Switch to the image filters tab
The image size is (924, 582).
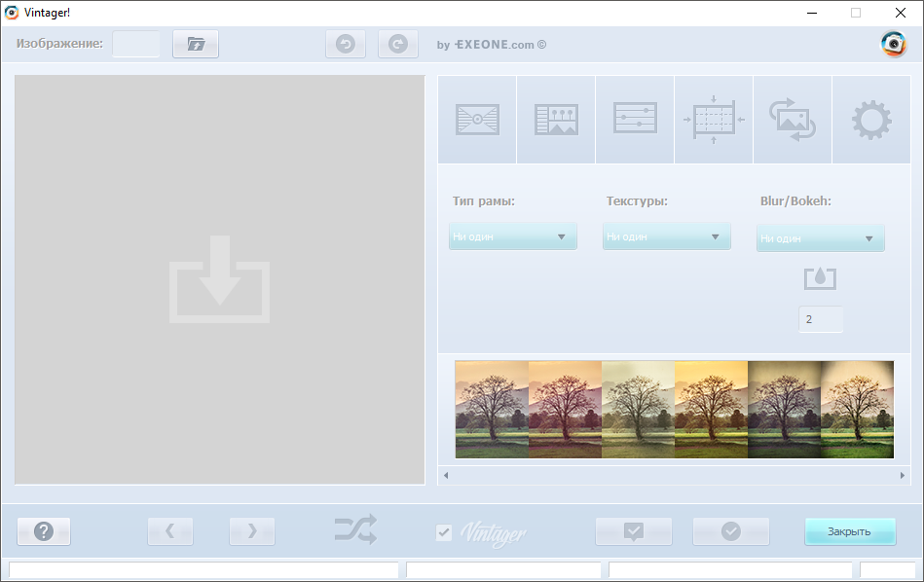tap(556, 120)
